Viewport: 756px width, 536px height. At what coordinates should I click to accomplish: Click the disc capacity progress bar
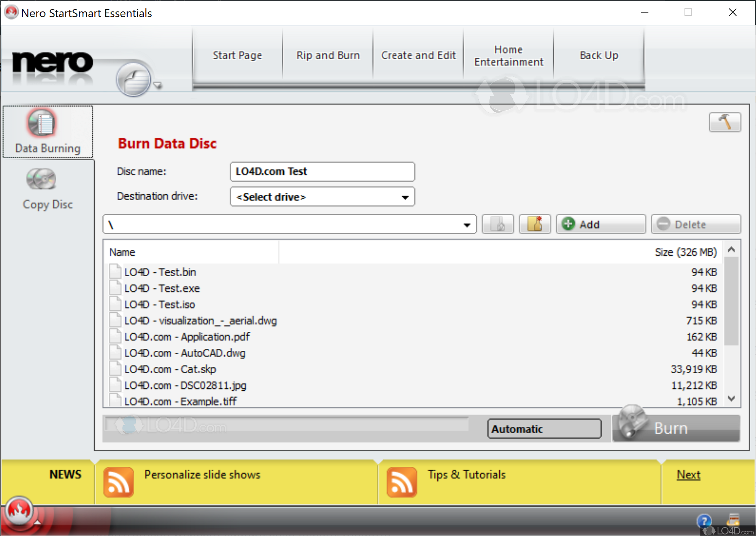(x=287, y=424)
